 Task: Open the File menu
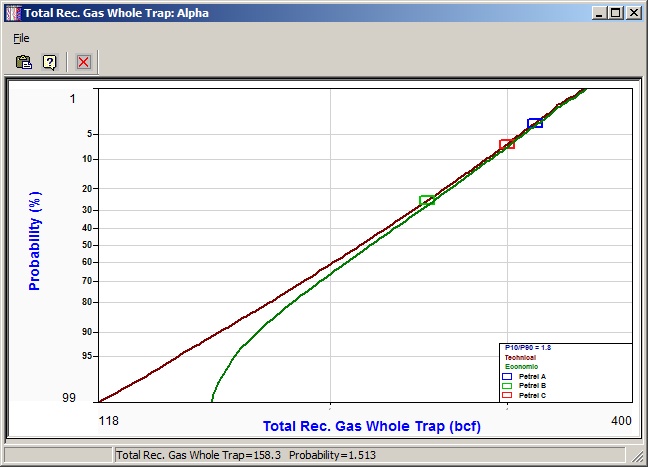21,38
